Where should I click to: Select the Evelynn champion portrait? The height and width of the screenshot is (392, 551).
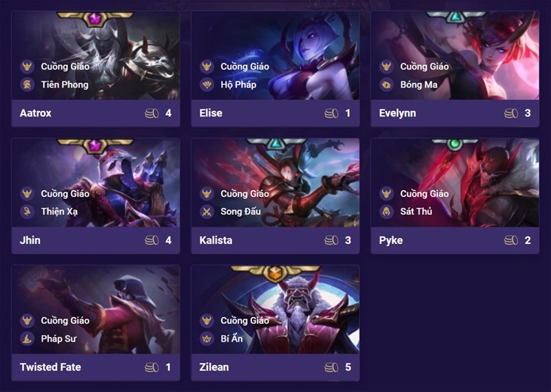(455, 56)
